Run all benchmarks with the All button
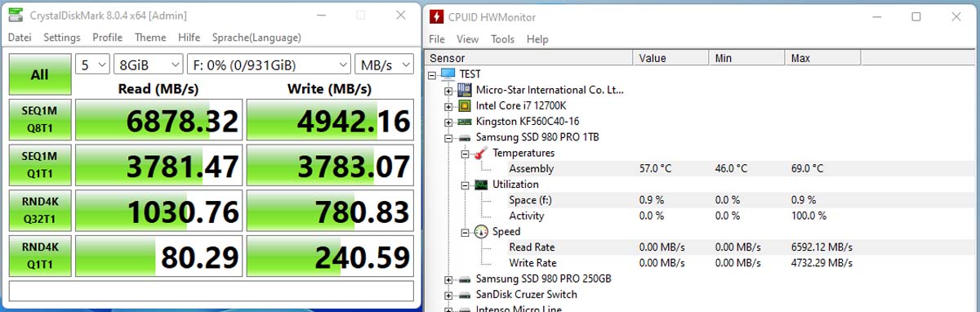Image resolution: width=980 pixels, height=312 pixels. (x=39, y=74)
